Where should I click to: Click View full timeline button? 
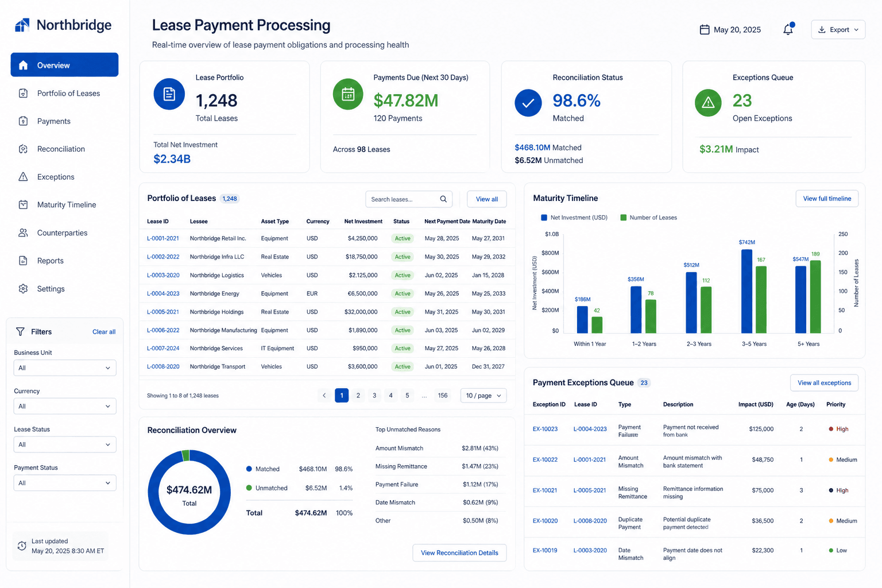[827, 199]
